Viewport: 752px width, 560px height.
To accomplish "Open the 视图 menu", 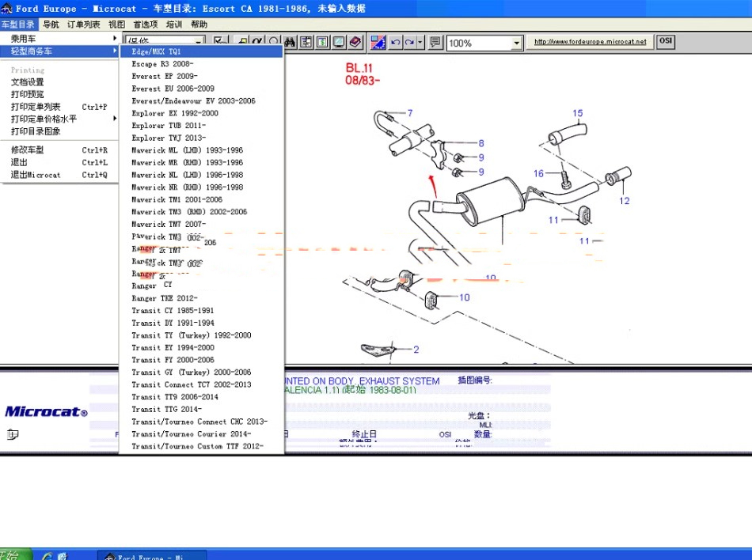I will point(116,25).
